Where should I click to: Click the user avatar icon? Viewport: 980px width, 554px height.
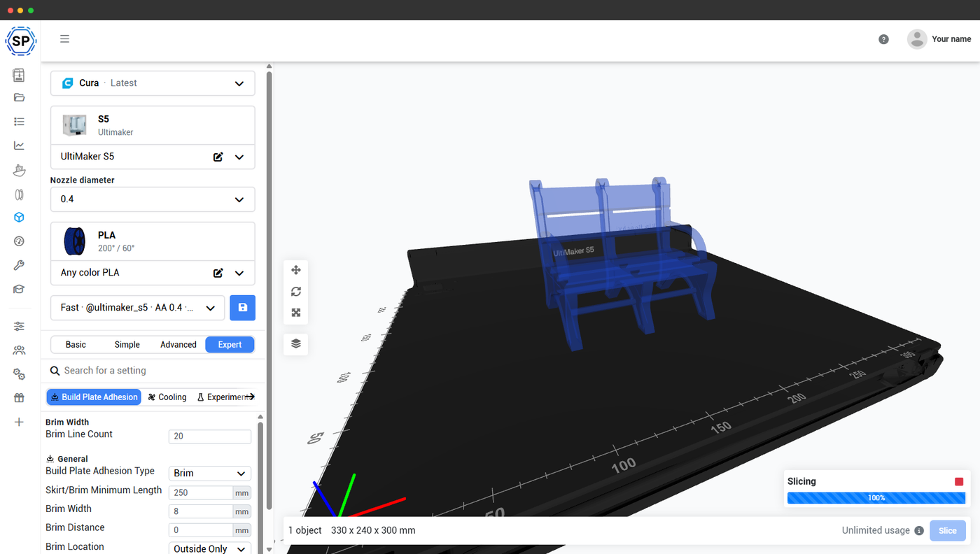pos(917,39)
